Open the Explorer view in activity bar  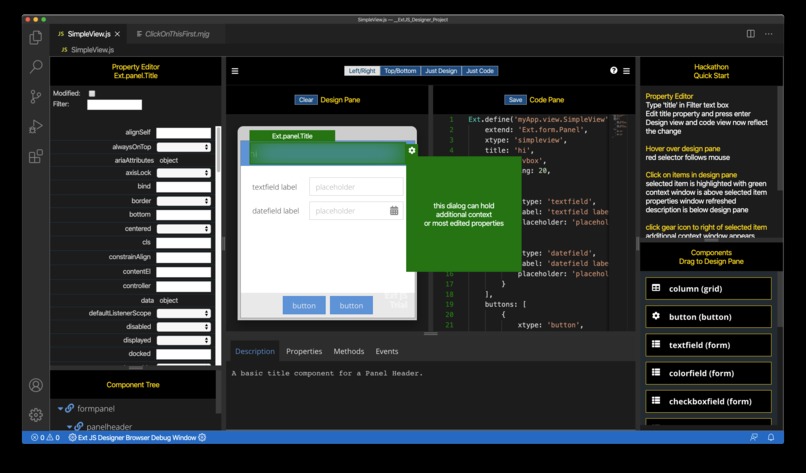coord(35,37)
